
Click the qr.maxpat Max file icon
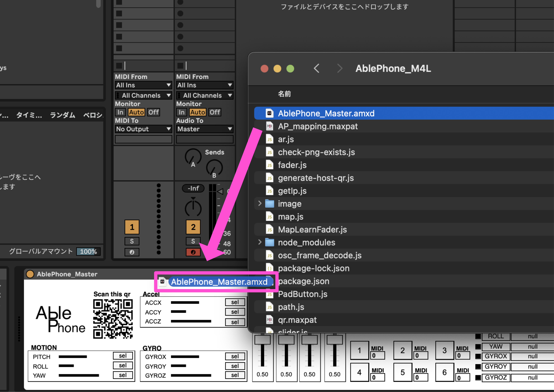click(270, 320)
